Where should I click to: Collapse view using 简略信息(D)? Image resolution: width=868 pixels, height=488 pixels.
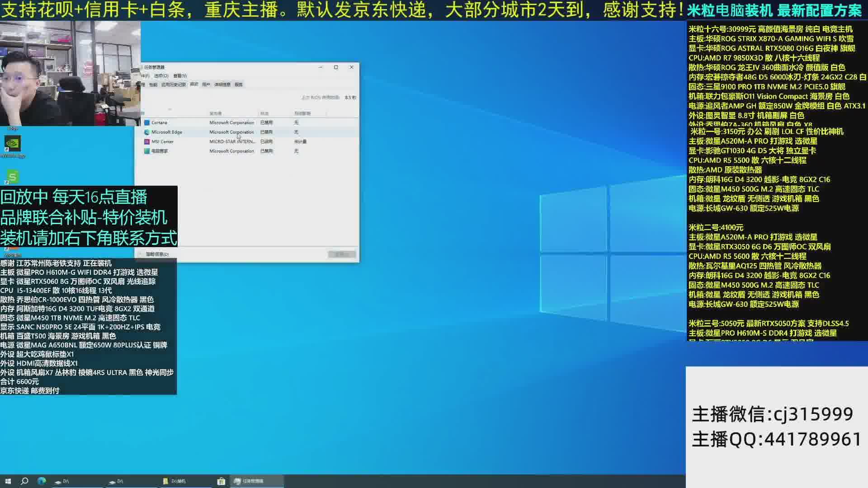tap(156, 254)
